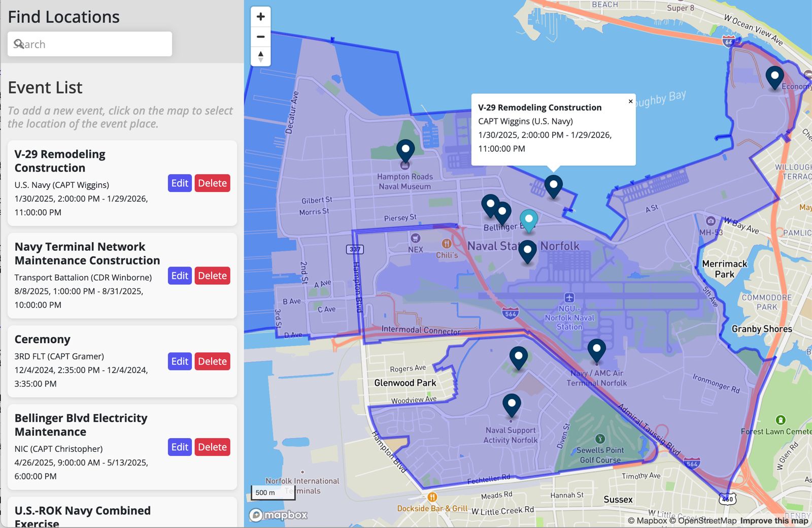Edit the V-29 Remodeling Construction event
The width and height of the screenshot is (812, 528).
click(180, 183)
